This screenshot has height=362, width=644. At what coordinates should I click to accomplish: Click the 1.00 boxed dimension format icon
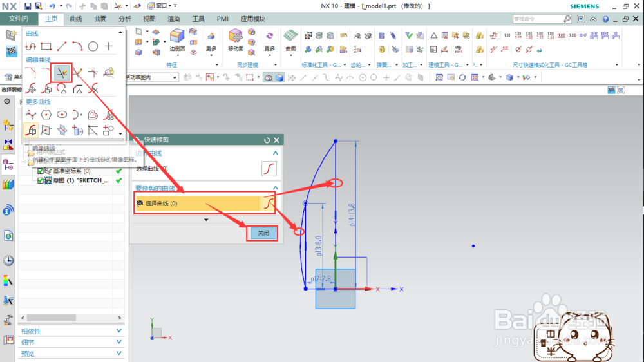[562, 35]
